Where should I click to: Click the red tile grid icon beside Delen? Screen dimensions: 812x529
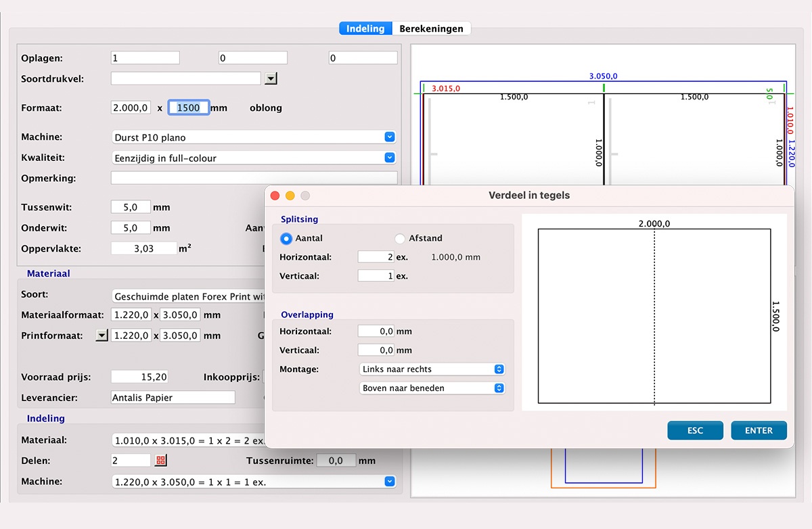[161, 461]
